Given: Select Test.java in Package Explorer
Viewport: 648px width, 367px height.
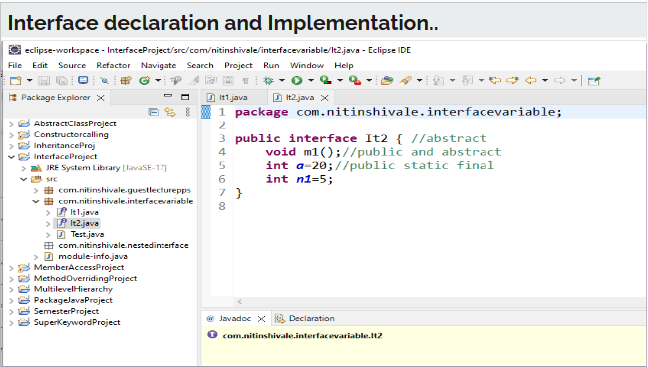Looking at the screenshot, I should (x=87, y=234).
